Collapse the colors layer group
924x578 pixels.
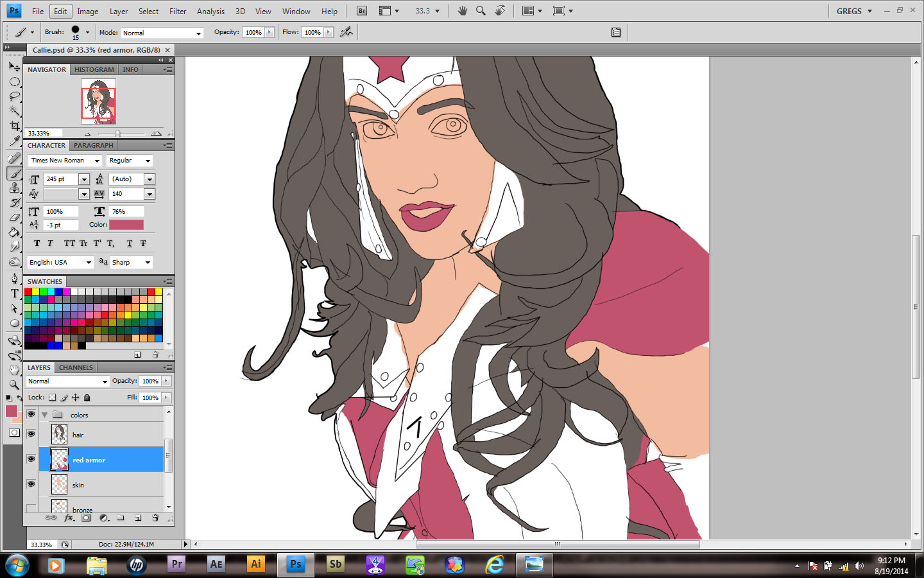pos(44,415)
